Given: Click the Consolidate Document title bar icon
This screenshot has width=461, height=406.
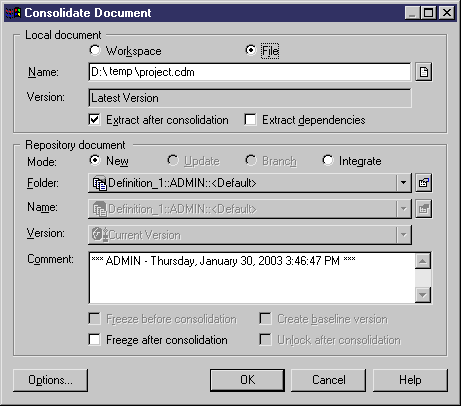Looking at the screenshot, I should pos(13,13).
